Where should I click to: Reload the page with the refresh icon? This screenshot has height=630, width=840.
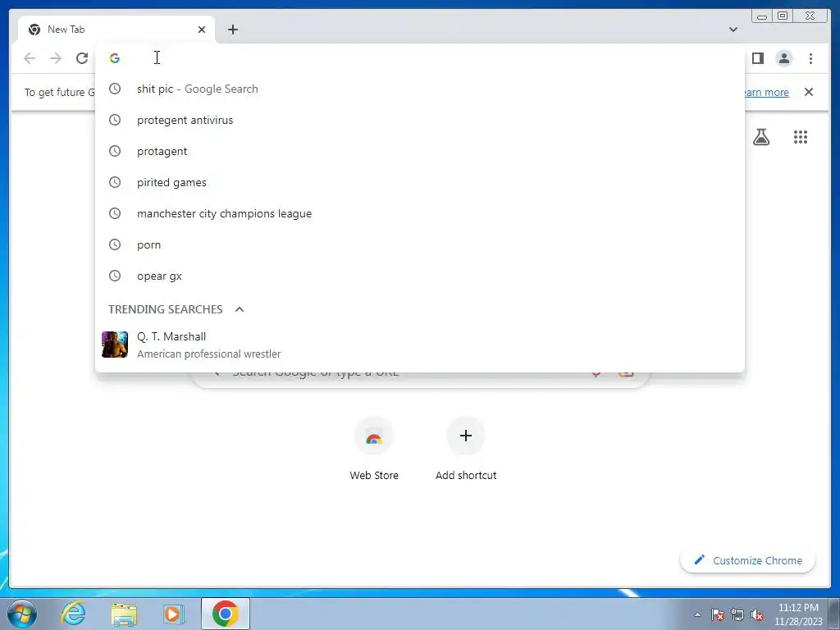tap(82, 58)
